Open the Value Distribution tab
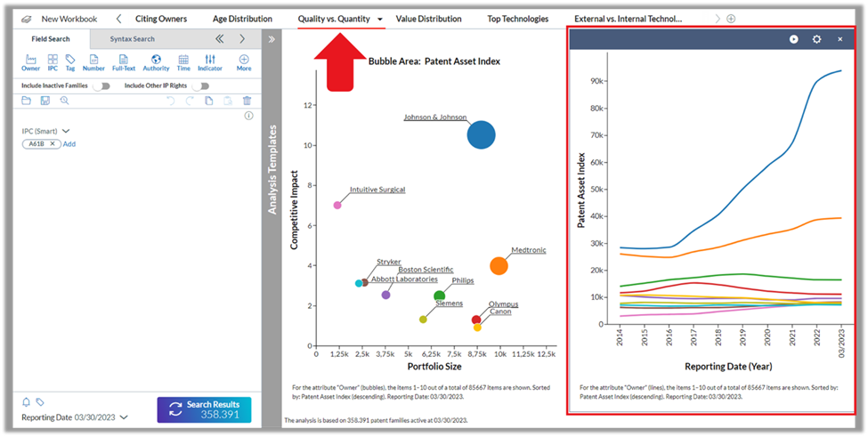This screenshot has height=437, width=868. click(x=428, y=19)
